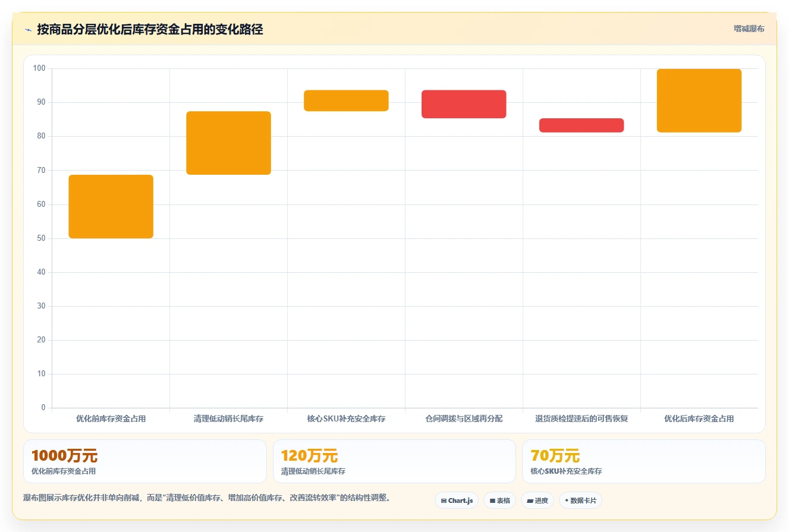Click the footer description starting 瀑布图展示库存优化
This screenshot has width=789, height=532.
point(208,498)
